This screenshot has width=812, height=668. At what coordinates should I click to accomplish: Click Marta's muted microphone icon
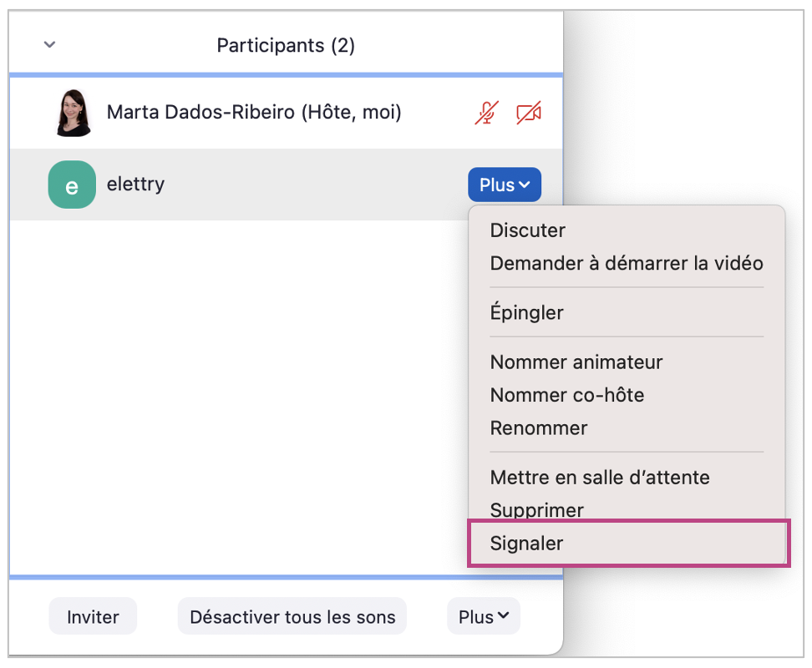pos(486,113)
